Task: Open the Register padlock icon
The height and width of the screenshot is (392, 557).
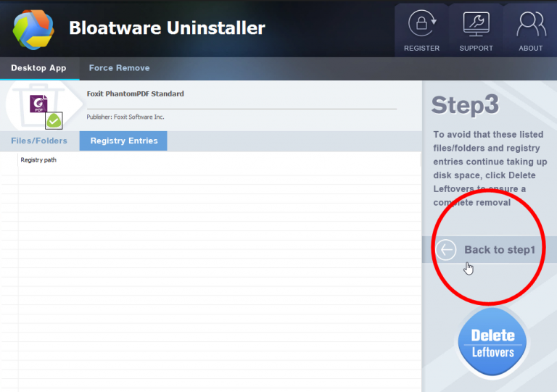Action: (421, 25)
